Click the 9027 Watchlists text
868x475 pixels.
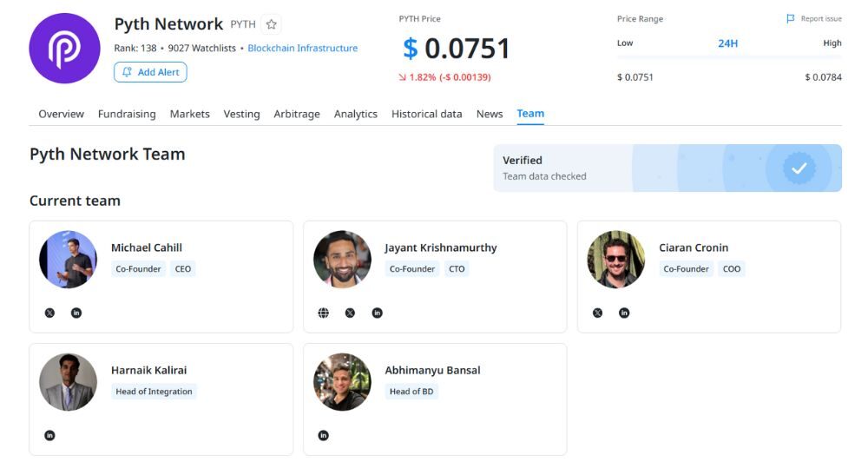pos(201,48)
